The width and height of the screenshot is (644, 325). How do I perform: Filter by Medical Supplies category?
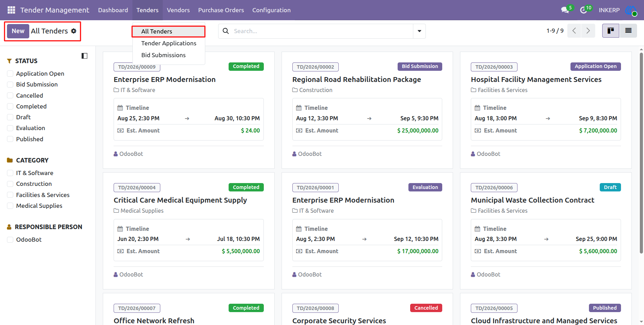coord(10,206)
